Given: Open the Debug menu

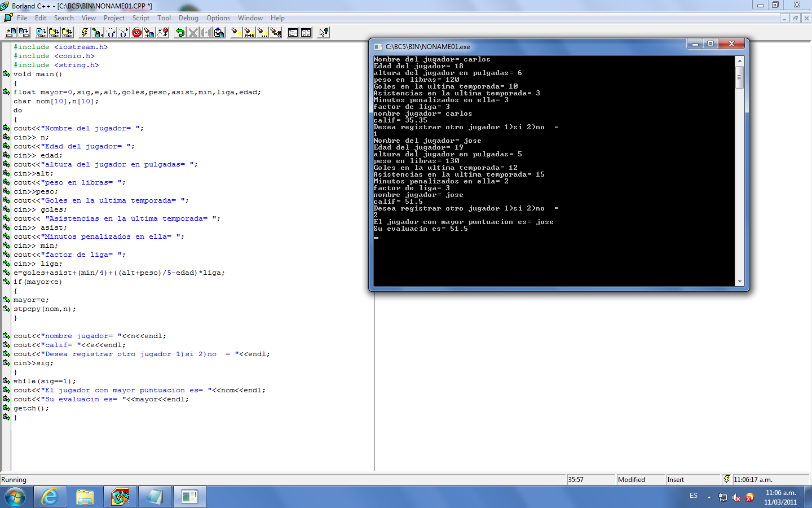Looking at the screenshot, I should pyautogui.click(x=188, y=17).
